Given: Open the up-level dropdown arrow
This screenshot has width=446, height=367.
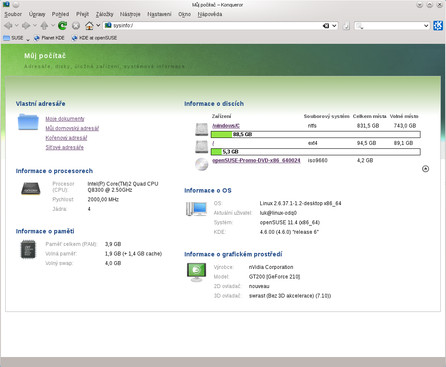Looking at the screenshot, I should (x=53, y=26).
